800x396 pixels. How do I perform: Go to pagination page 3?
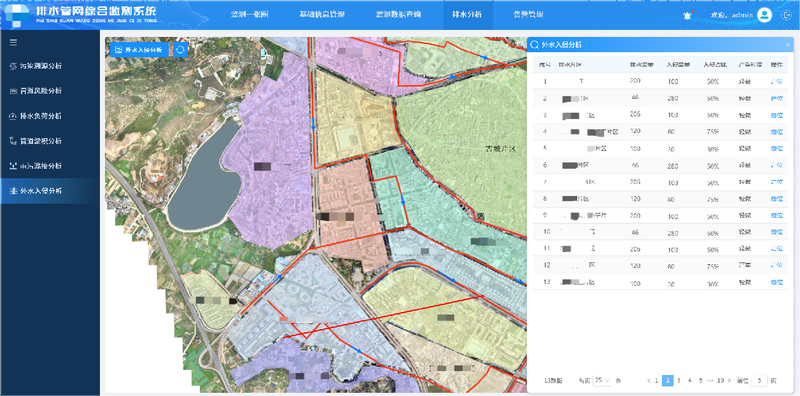click(x=679, y=380)
